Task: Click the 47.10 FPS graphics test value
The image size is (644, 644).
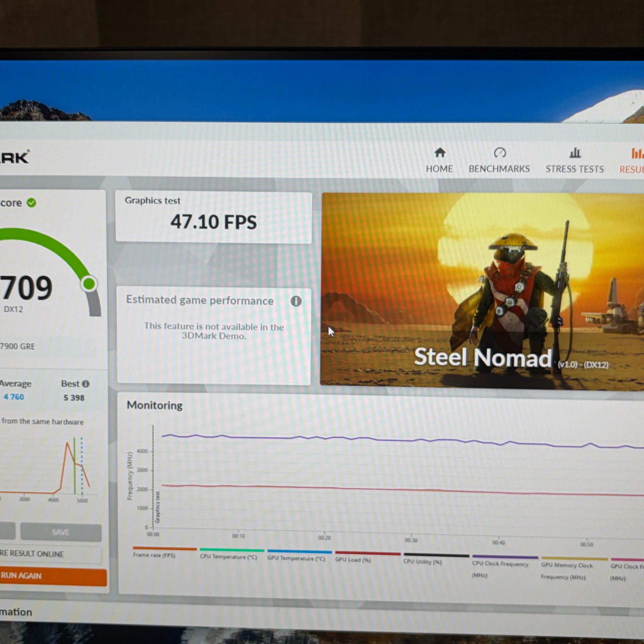Action: (x=214, y=222)
